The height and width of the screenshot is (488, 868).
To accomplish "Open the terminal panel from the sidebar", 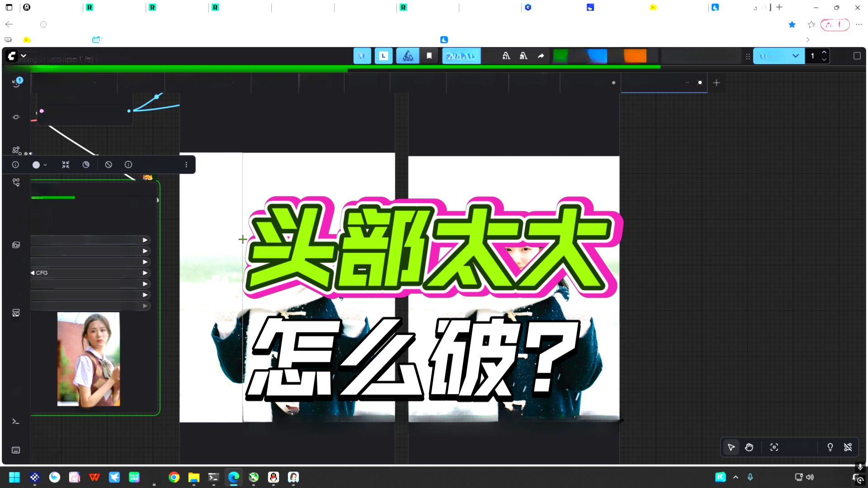I will [16, 421].
